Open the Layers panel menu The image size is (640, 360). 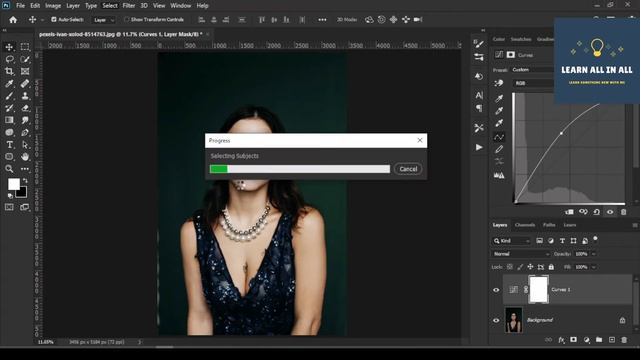coord(635,225)
